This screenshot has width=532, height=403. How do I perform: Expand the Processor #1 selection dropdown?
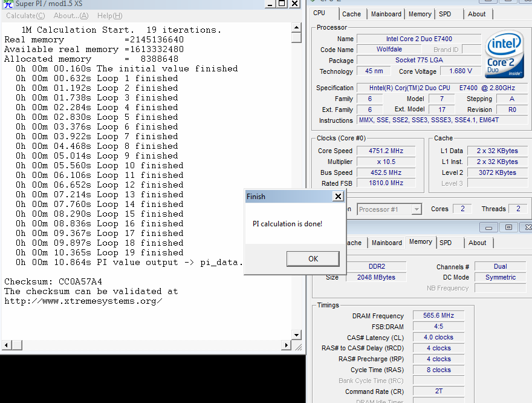pos(417,209)
